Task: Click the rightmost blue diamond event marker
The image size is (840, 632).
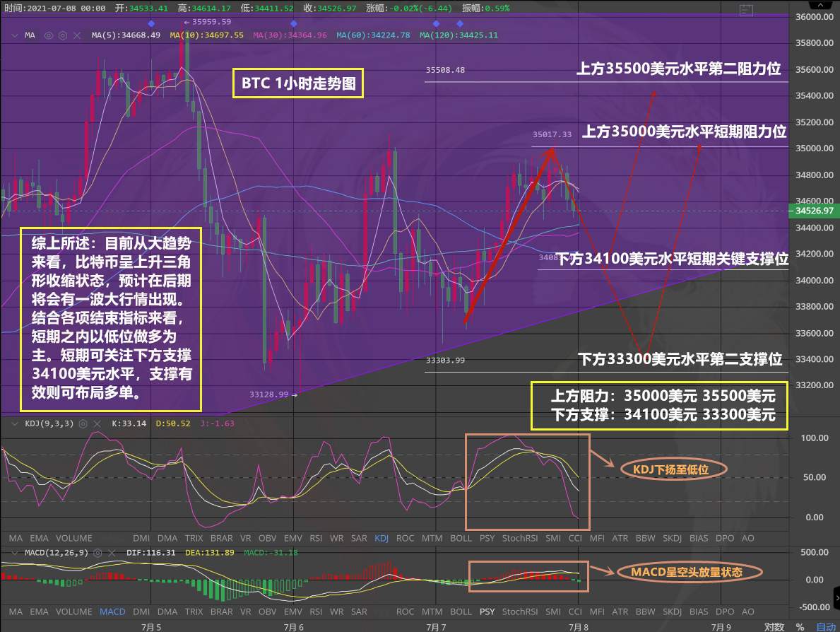Action: click(x=460, y=23)
